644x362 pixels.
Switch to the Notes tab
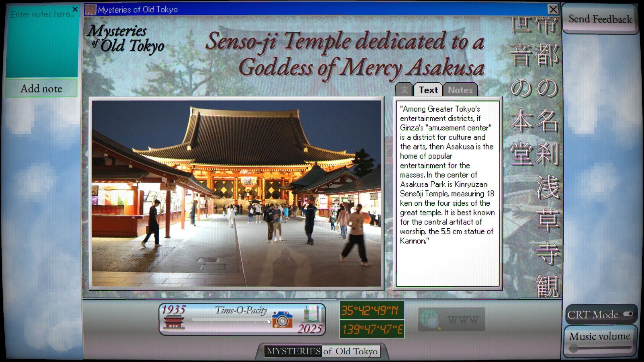click(x=460, y=90)
